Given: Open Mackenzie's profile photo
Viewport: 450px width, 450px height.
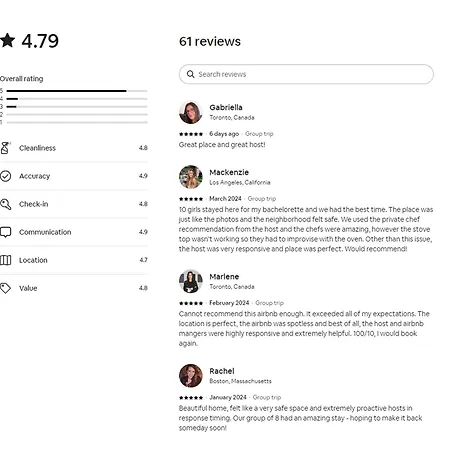Looking at the screenshot, I should 191,177.
